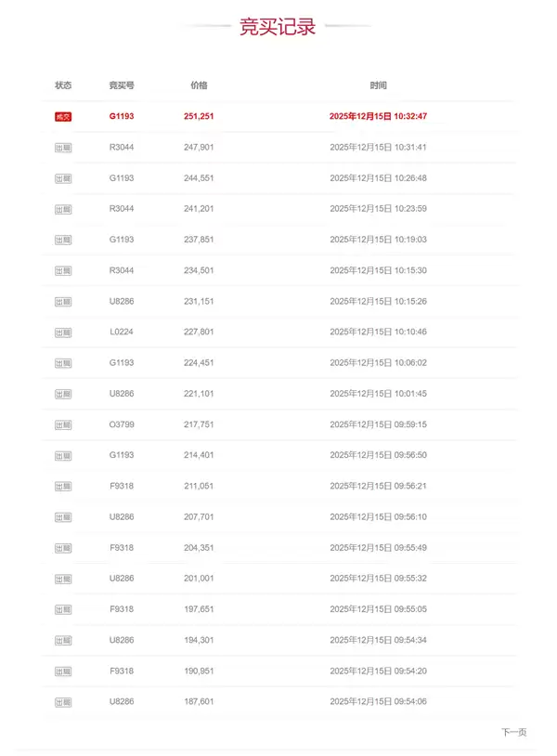This screenshot has width=557, height=756.
Task: Click the 出局 badge beside price 247,901
Action: click(x=63, y=148)
